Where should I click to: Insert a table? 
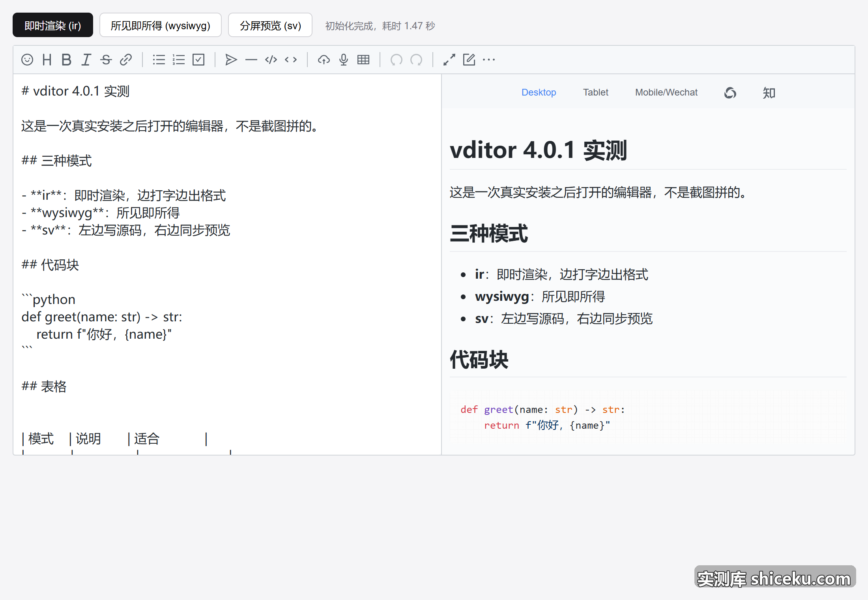point(363,60)
